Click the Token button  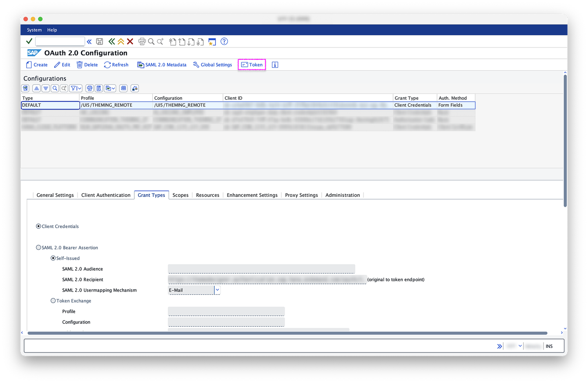pos(252,65)
